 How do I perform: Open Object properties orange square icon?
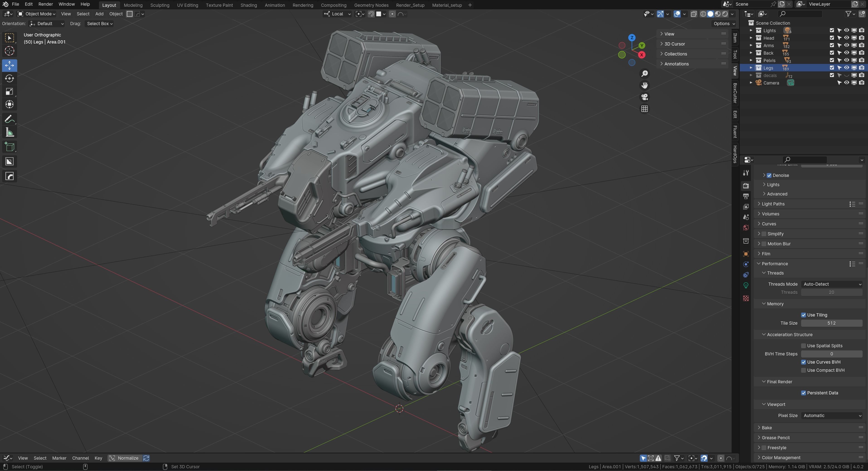tap(746, 254)
